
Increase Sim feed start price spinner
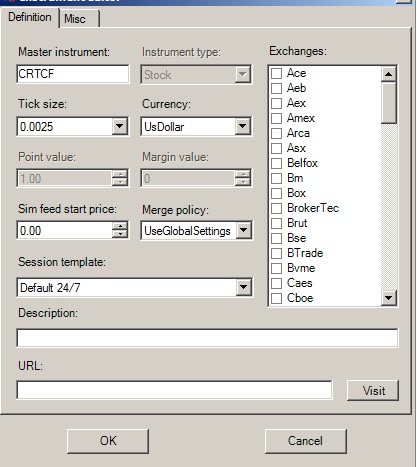(120, 226)
